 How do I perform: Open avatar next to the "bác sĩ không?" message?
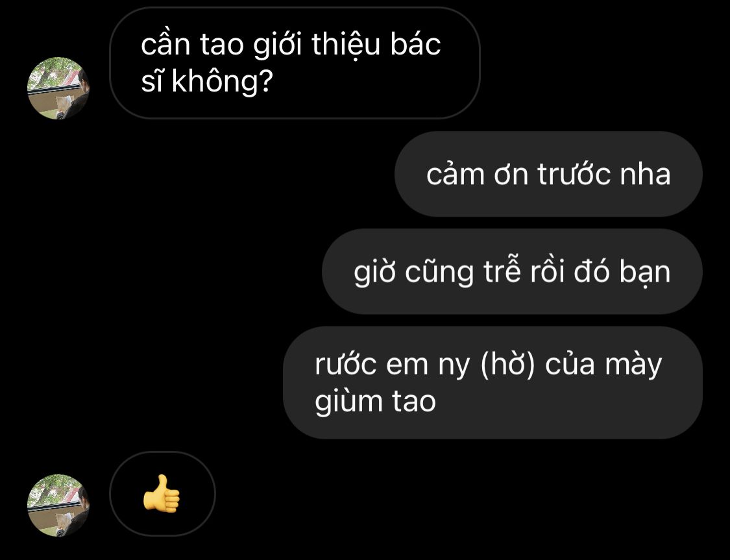click(58, 88)
